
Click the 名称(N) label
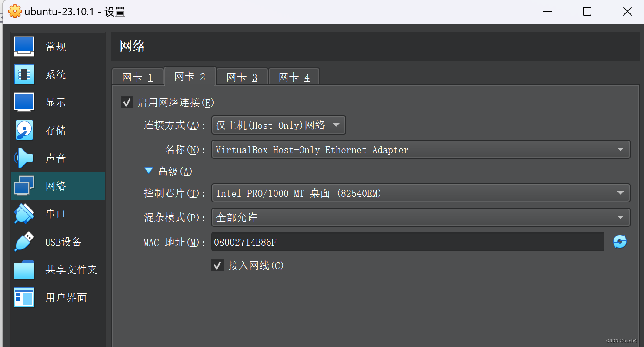185,150
